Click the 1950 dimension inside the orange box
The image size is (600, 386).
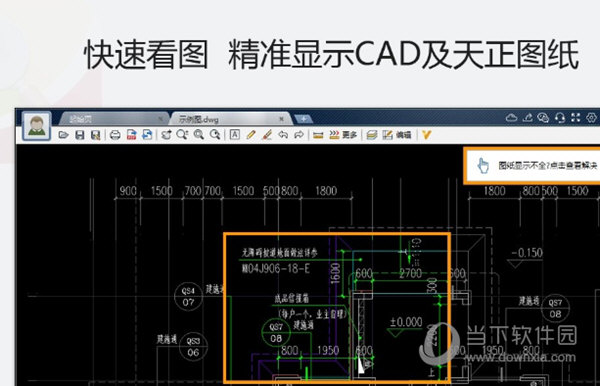pos(328,350)
